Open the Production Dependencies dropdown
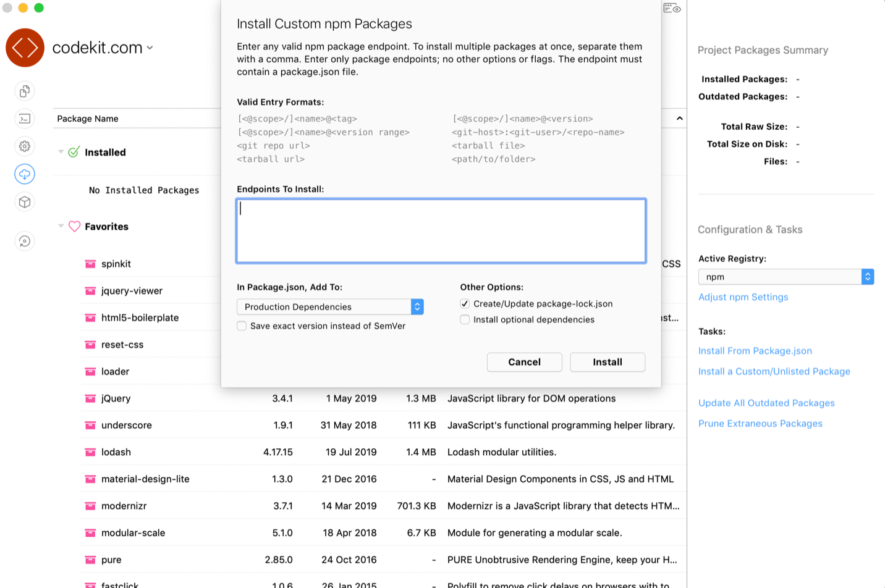 [329, 306]
